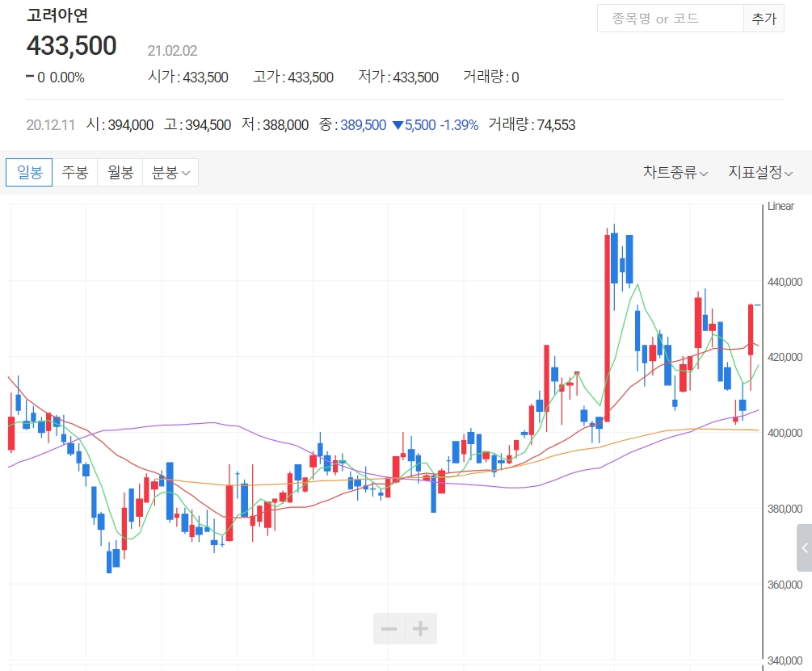
Task: Switch to the 주봉 weekly chart tab
Action: [74, 172]
